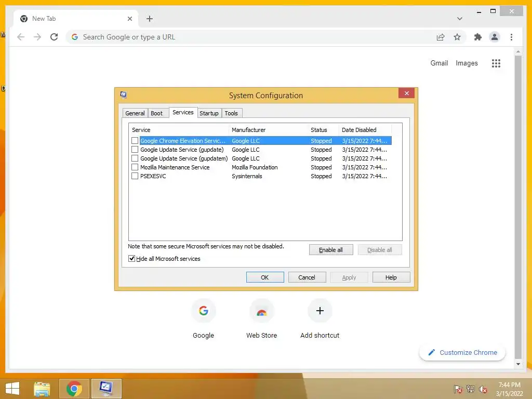
Task: Check the Google Chrome Elevation Service box
Action: pyautogui.click(x=135, y=140)
